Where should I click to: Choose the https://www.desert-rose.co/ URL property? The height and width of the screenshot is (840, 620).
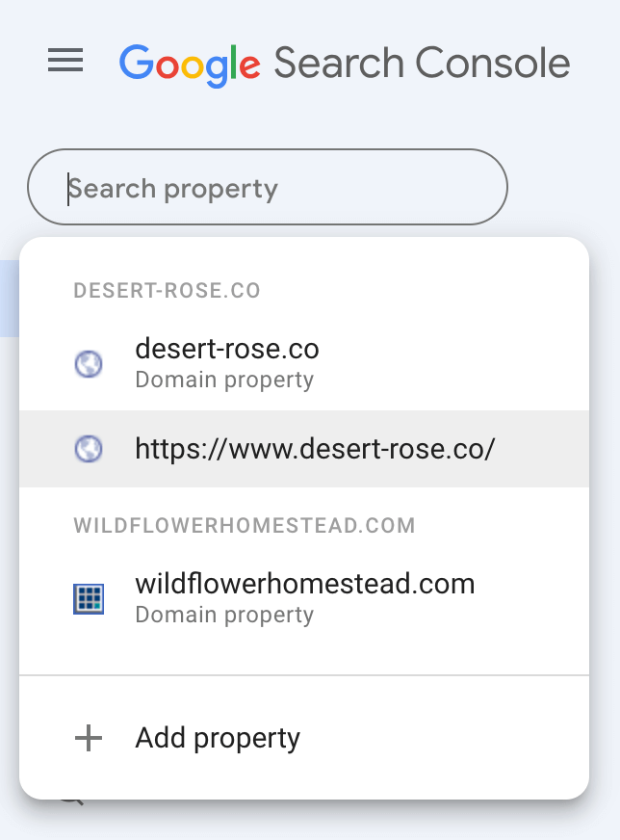pyautogui.click(x=315, y=448)
